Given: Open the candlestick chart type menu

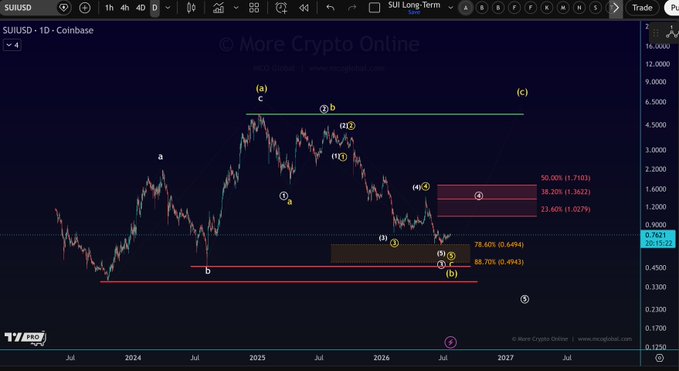Looking at the screenshot, I should pyautogui.click(x=191, y=7).
